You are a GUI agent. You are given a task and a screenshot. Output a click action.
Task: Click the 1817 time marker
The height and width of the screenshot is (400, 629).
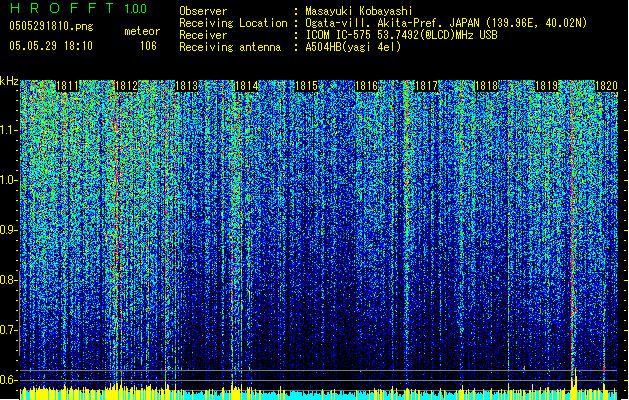click(x=426, y=86)
